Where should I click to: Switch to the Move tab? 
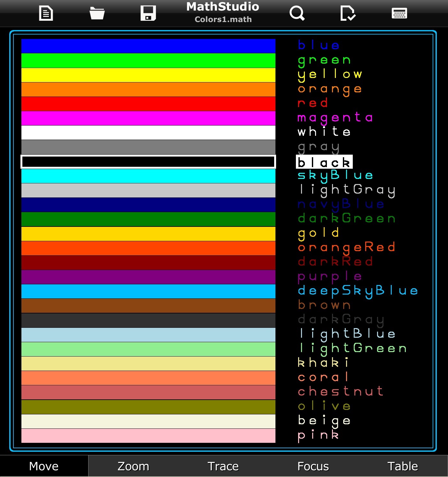pos(44,466)
